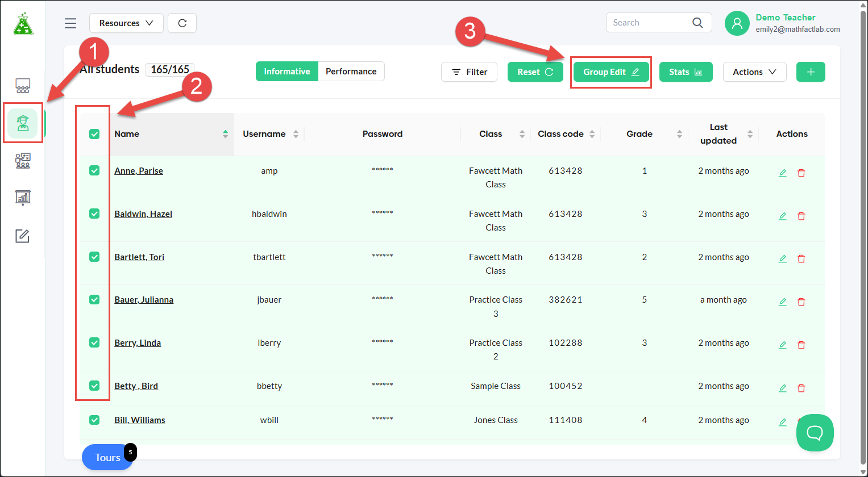
Task: Sort by the Username column arrows
Action: click(x=296, y=134)
